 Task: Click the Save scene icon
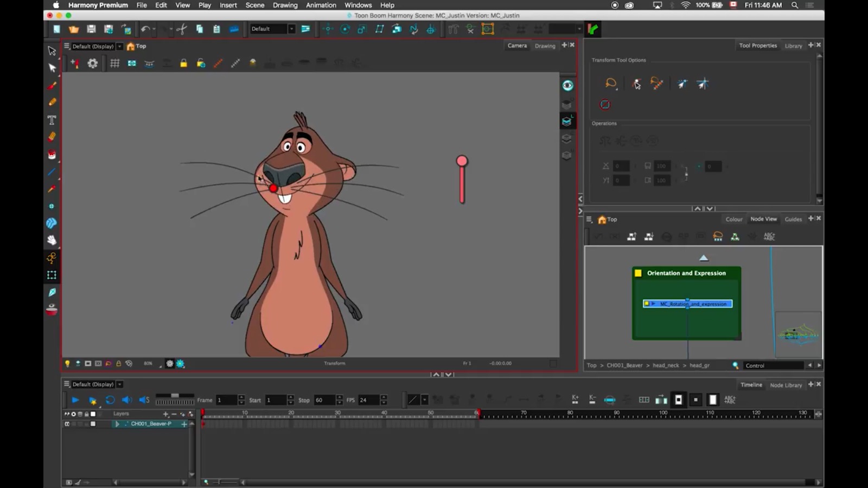(x=91, y=29)
